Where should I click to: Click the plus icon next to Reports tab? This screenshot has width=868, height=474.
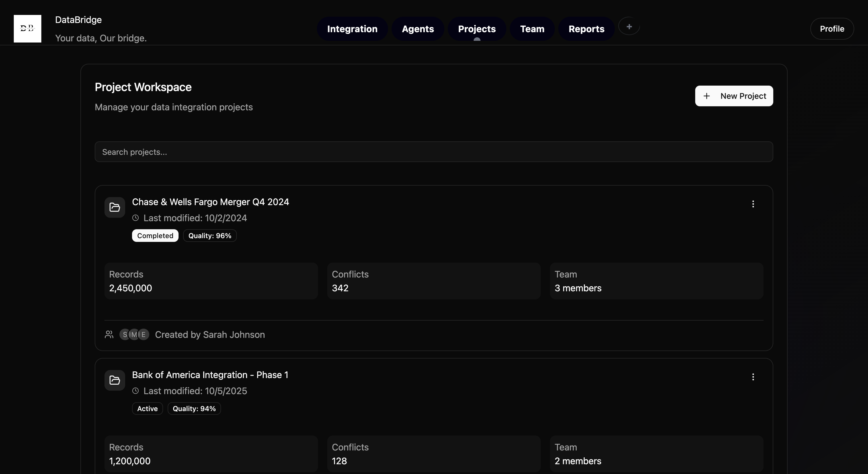(629, 26)
